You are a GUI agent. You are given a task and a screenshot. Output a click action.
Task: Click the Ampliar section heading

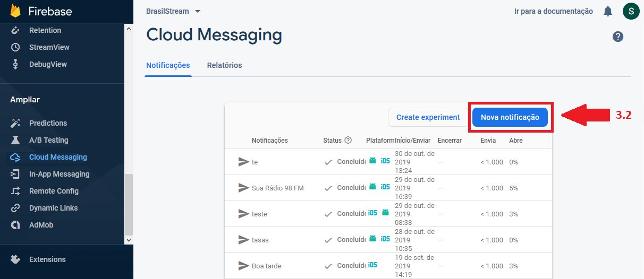25,100
